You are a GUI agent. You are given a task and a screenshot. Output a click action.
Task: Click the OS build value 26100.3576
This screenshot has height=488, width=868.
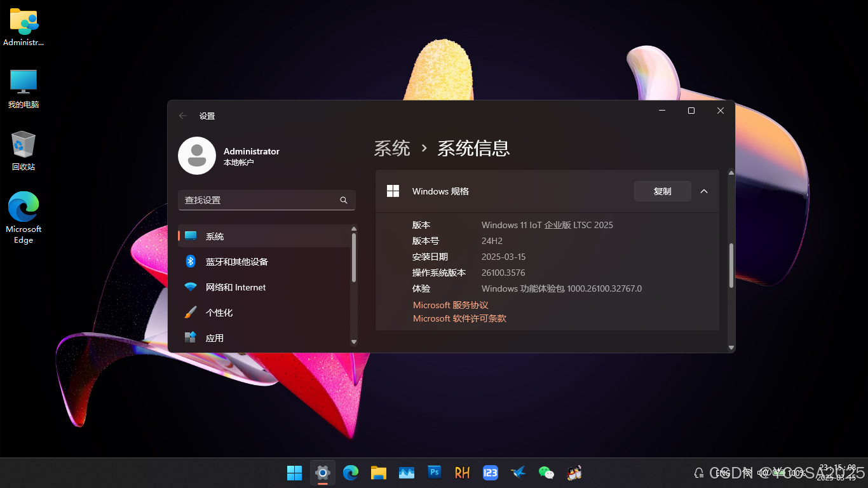(x=503, y=273)
